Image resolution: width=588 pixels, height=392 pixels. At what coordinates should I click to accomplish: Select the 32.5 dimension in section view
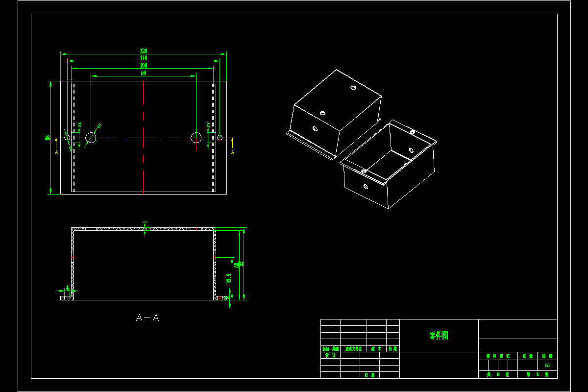click(x=229, y=278)
